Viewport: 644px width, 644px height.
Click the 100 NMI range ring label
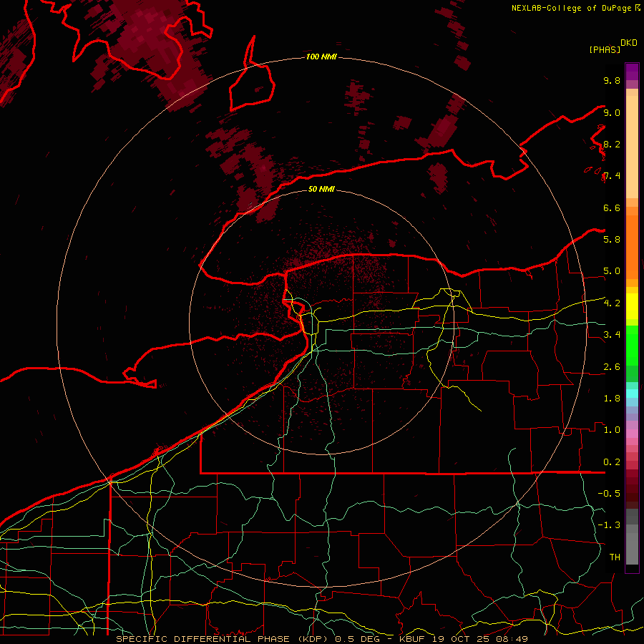[321, 57]
